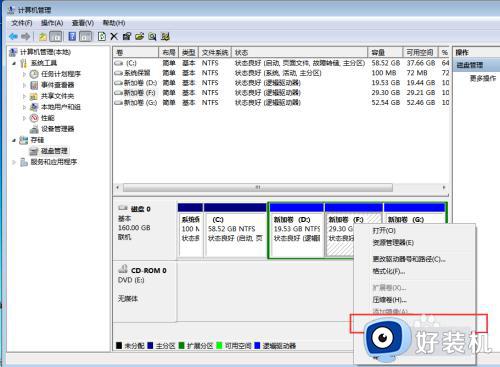Click the 事件查看器 tree icon
Viewport: 500px width, 367px height.
tap(34, 85)
